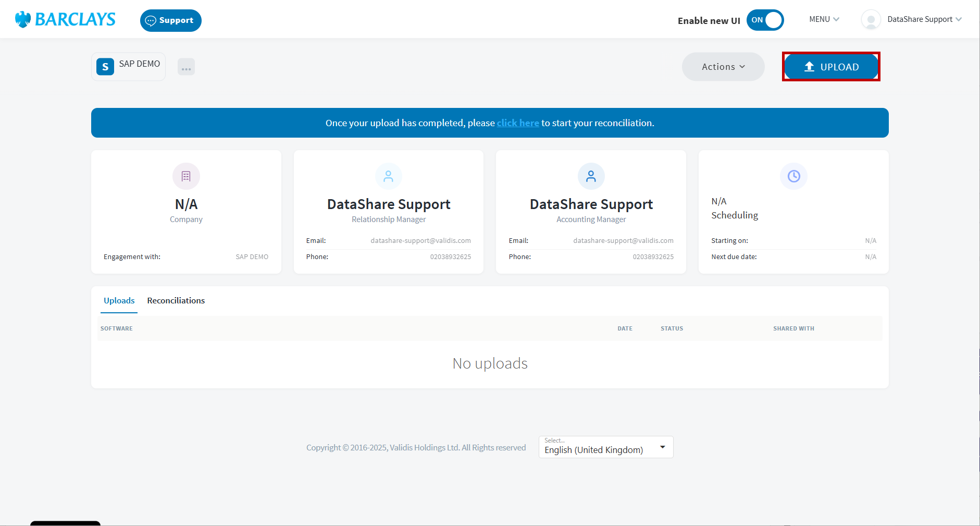Click the user avatar icon

[870, 20]
